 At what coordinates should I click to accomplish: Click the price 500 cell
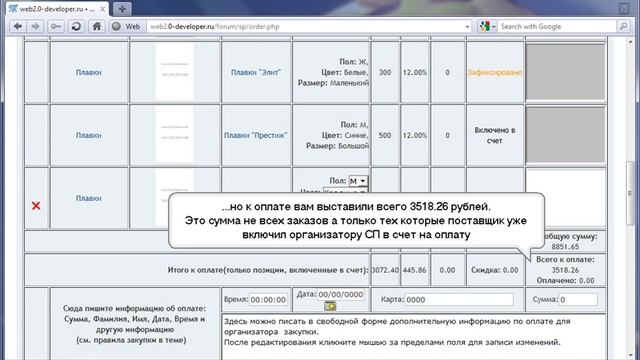pos(385,135)
